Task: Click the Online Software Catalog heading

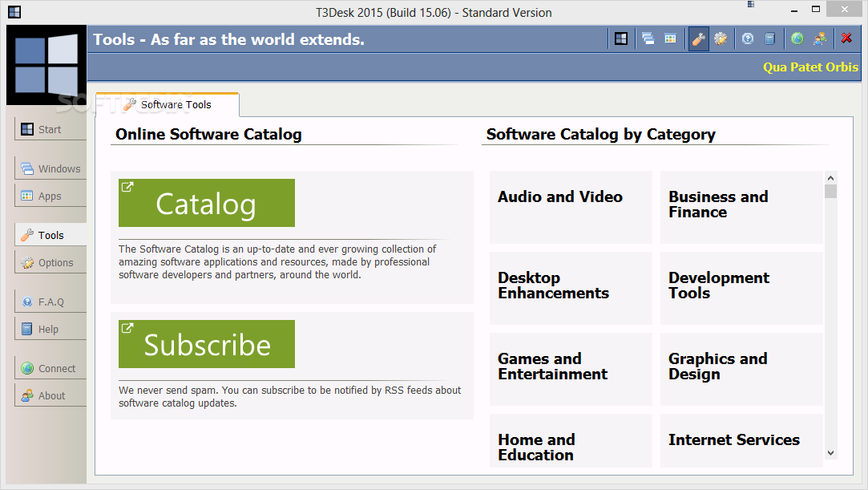Action: click(x=208, y=134)
